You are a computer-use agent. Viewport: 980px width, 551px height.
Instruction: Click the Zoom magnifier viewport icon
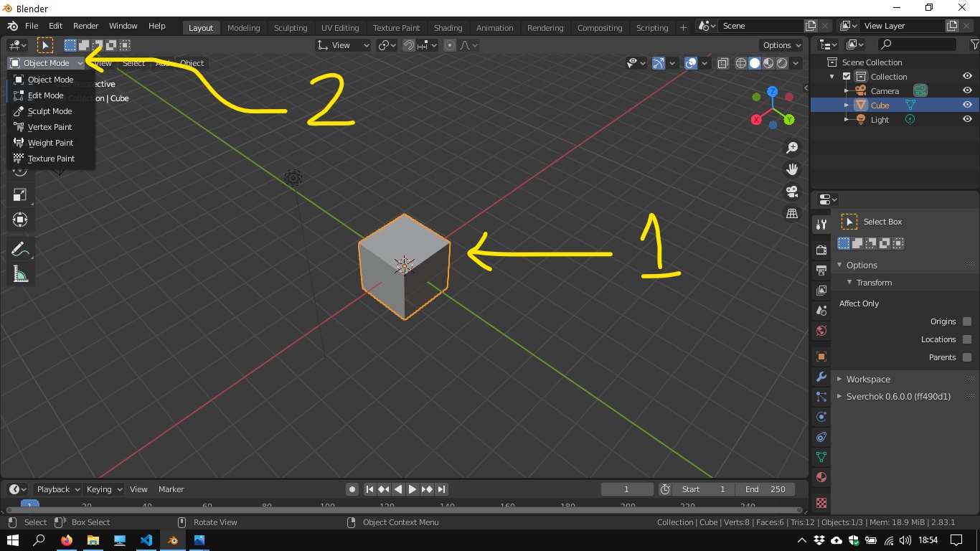click(x=792, y=148)
